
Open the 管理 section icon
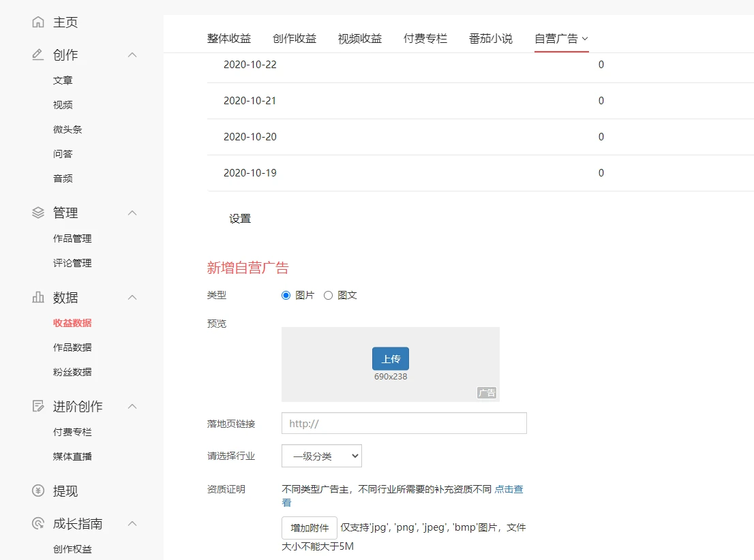[x=37, y=212]
